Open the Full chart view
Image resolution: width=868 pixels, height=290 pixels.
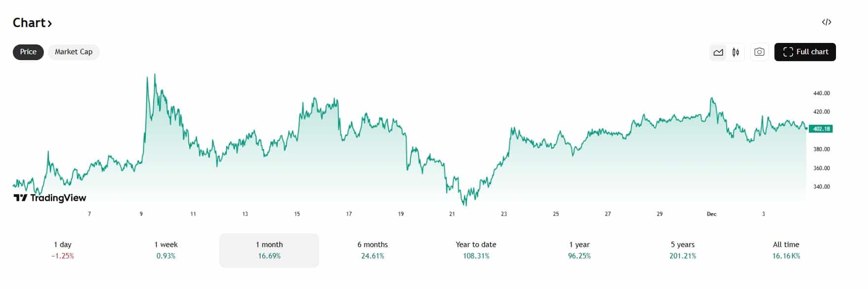(805, 51)
